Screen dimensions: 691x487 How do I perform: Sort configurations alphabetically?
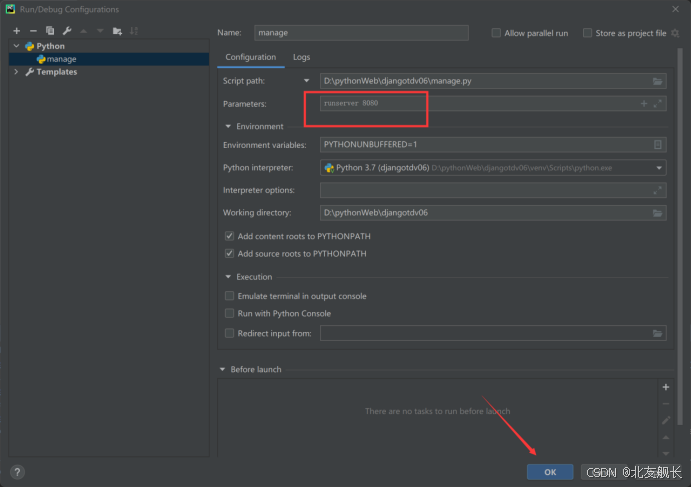[x=134, y=31]
